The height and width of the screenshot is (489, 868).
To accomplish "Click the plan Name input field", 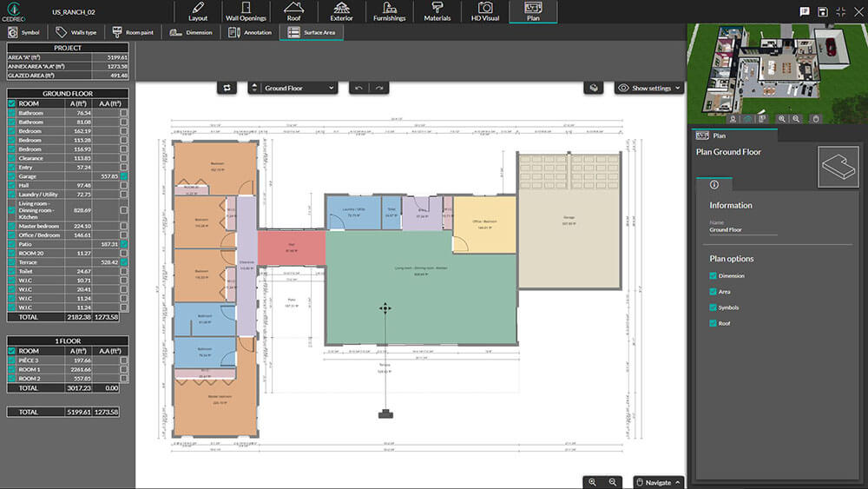I will (743, 230).
